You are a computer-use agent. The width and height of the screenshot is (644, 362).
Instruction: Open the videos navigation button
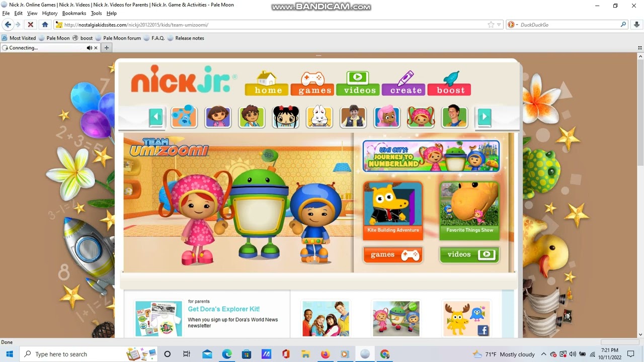[358, 83]
